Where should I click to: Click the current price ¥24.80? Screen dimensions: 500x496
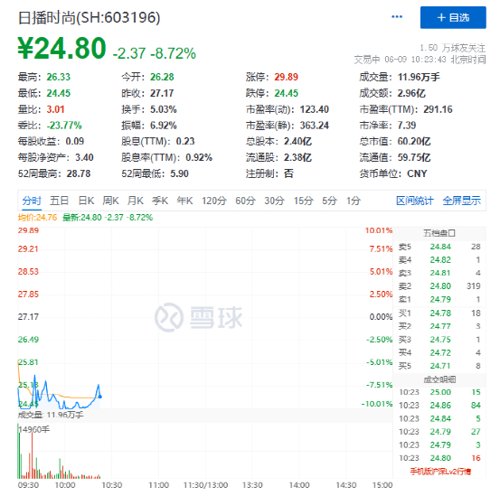[x=62, y=48]
